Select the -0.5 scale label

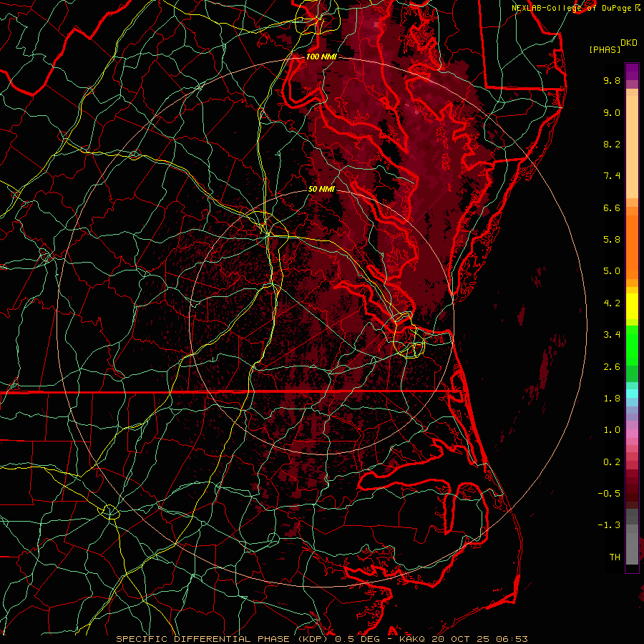[609, 494]
